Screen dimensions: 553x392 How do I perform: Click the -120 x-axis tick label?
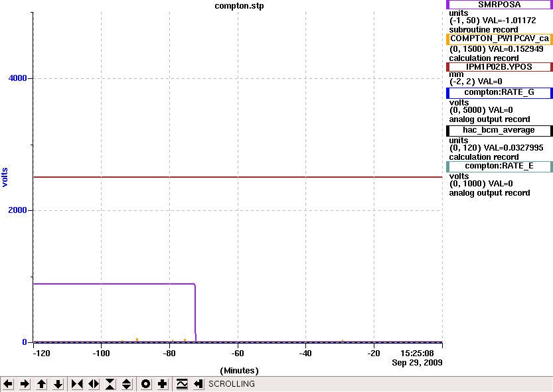41,354
